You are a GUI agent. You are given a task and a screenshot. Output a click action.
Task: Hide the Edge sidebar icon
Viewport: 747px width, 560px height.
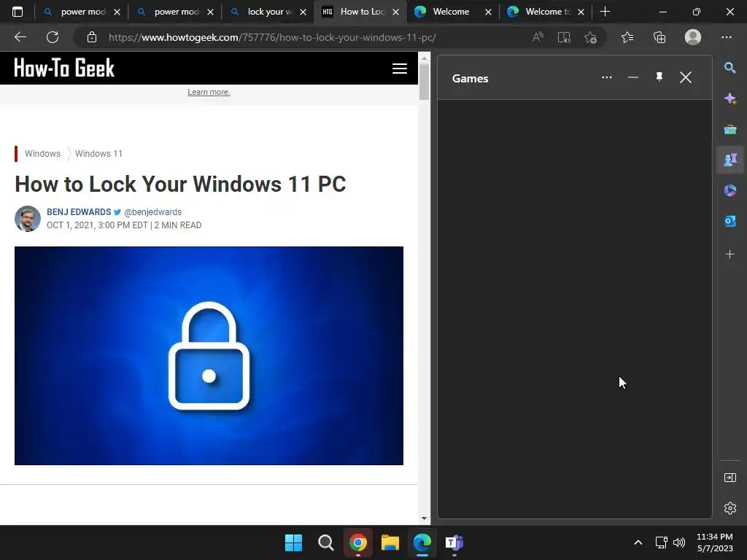(729, 478)
